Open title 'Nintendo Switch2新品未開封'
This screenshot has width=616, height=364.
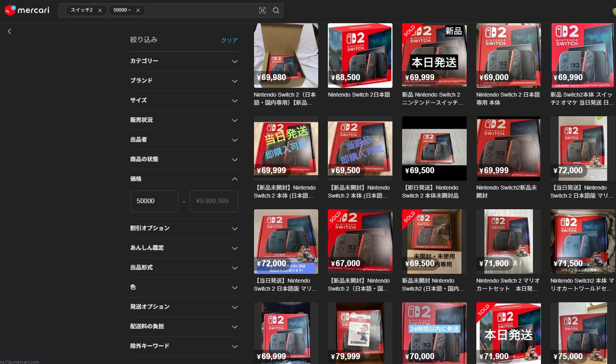click(x=506, y=192)
